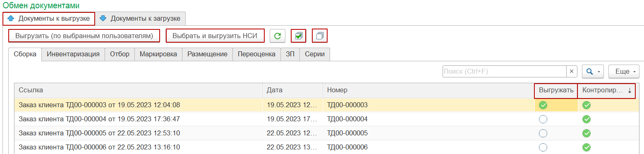Image resolution: width=644 pixels, height=154 pixels.
Task: Disable Выгружать for order ТД00-000003
Action: pos(543,105)
